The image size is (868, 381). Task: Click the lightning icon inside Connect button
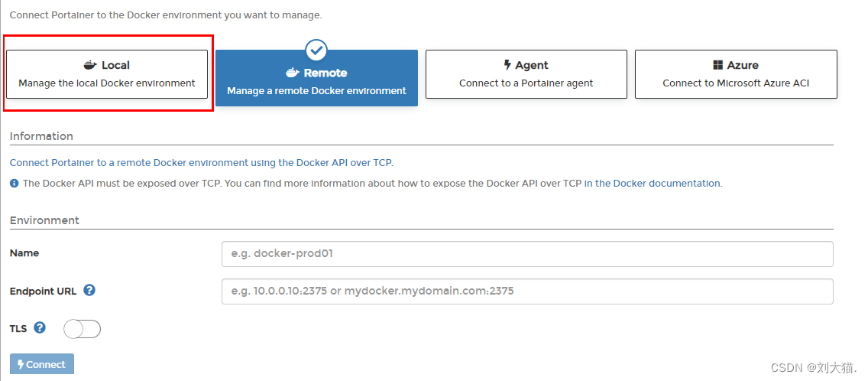[x=21, y=364]
